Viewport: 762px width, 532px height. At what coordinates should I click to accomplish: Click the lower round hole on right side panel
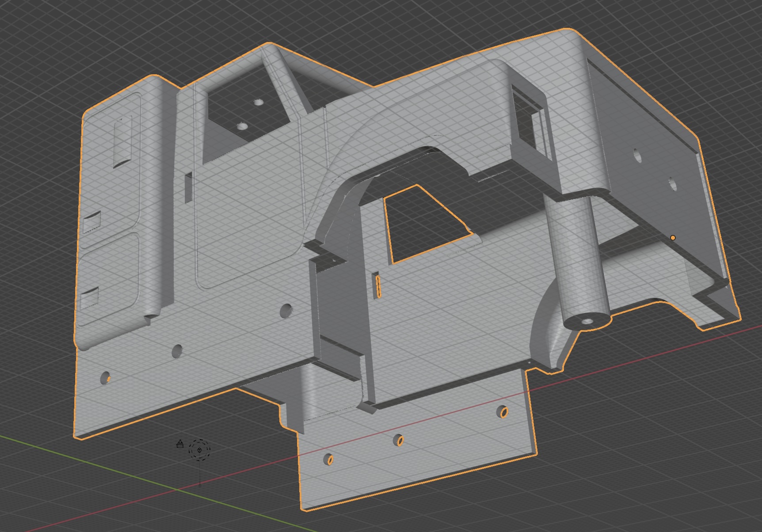coord(672,184)
